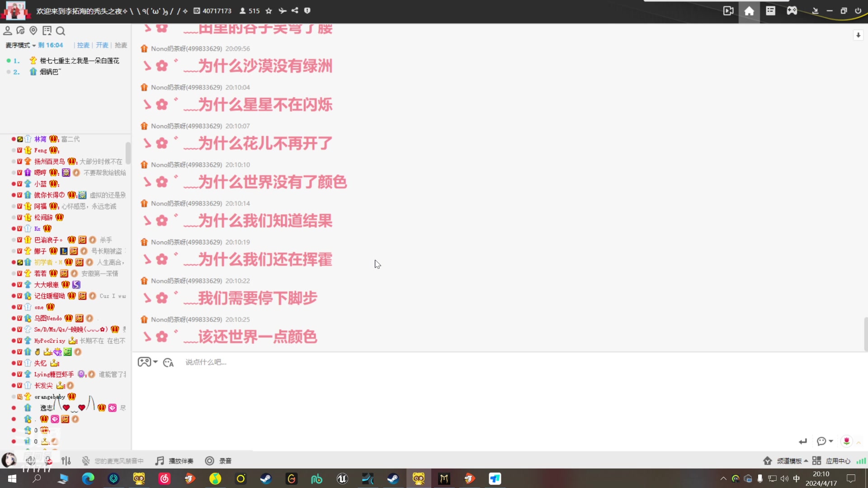Click the share icon in title bar
868x488 pixels.
295,11
